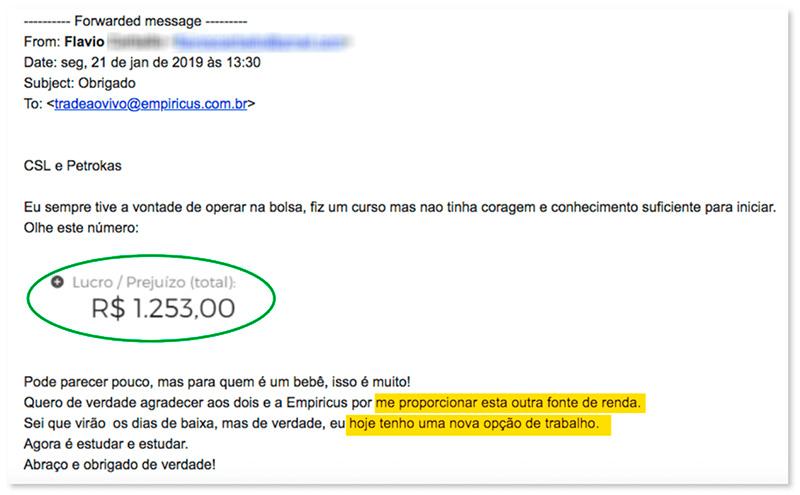This screenshot has height=495, width=800.
Task: Click the To: label before the recipient
Action: [x=32, y=104]
